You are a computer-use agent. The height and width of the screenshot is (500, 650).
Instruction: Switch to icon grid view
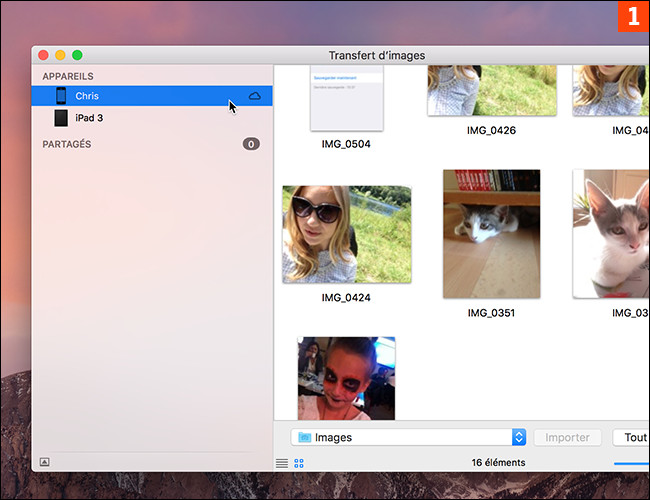pyautogui.click(x=299, y=463)
